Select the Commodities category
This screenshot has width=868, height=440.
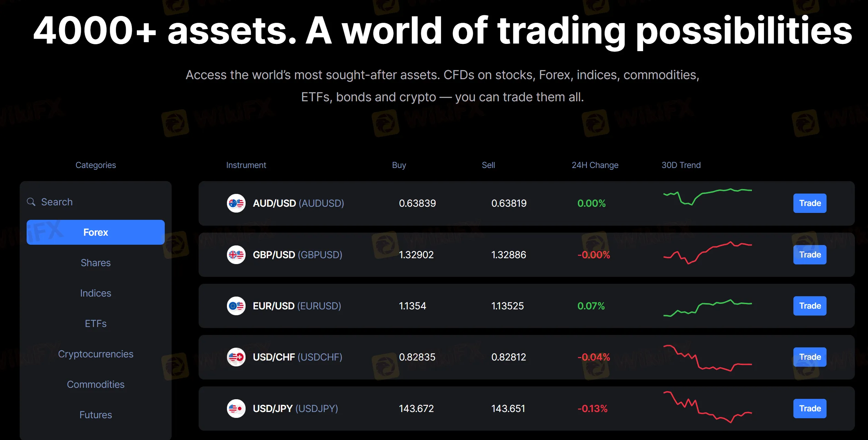(x=96, y=384)
